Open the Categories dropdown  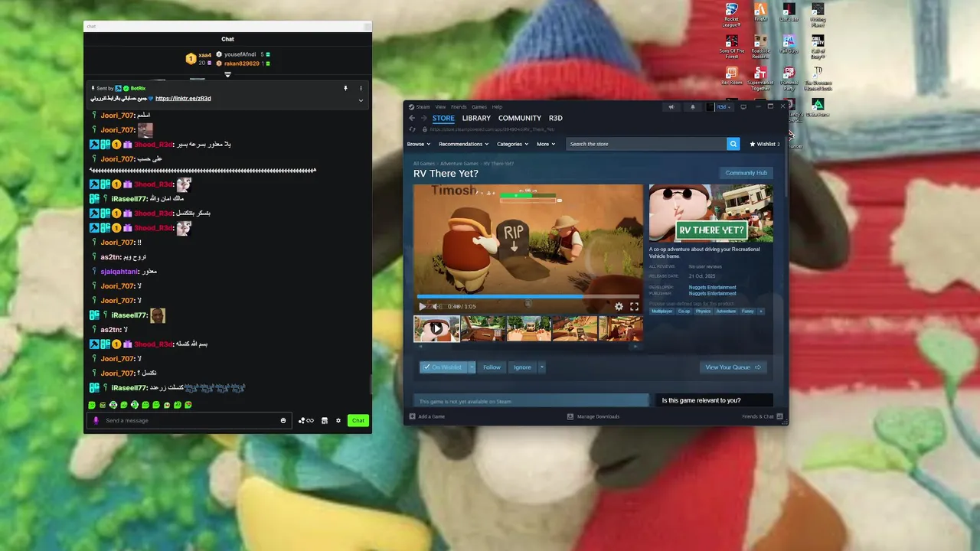[x=512, y=144]
